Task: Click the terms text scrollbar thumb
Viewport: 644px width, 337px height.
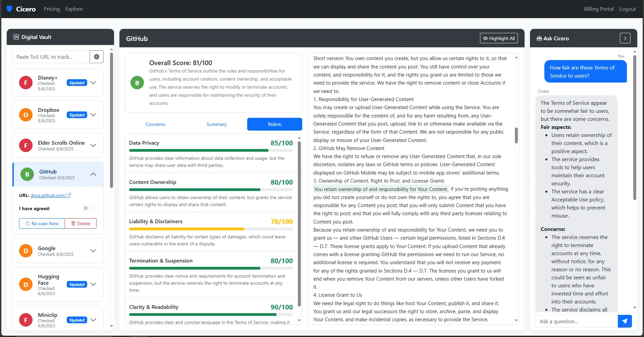Action: tap(516, 135)
